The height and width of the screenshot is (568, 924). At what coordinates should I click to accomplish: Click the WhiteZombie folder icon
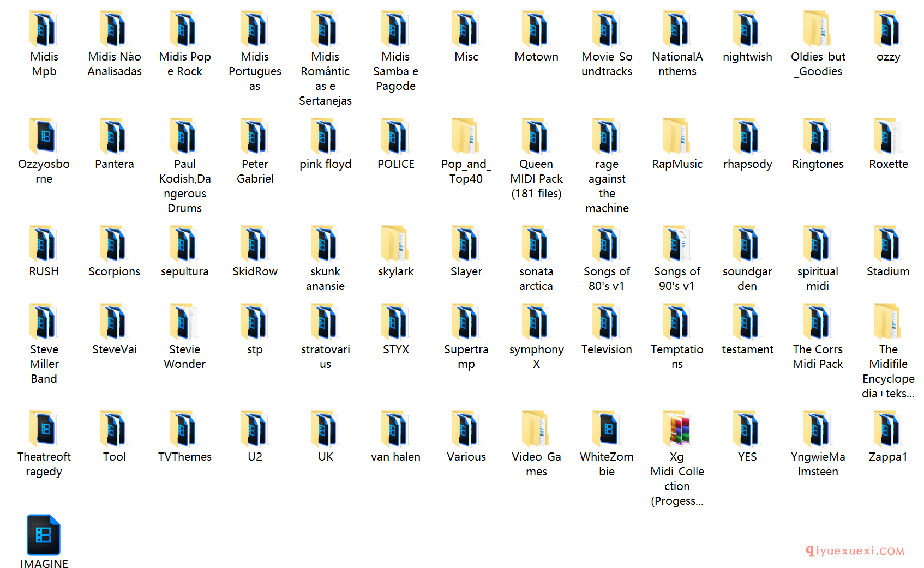607,430
